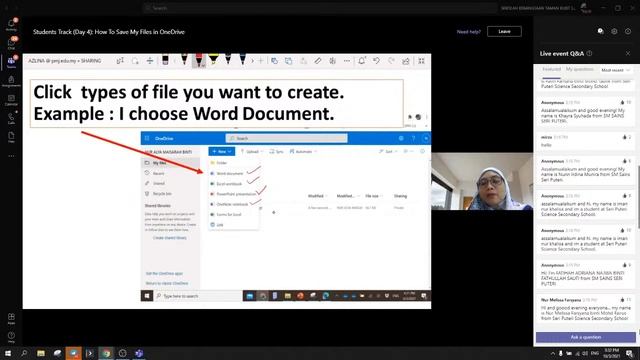This screenshot has height=360, width=640.
Task: Open Windows Start menu on taskbar
Action: (8, 353)
